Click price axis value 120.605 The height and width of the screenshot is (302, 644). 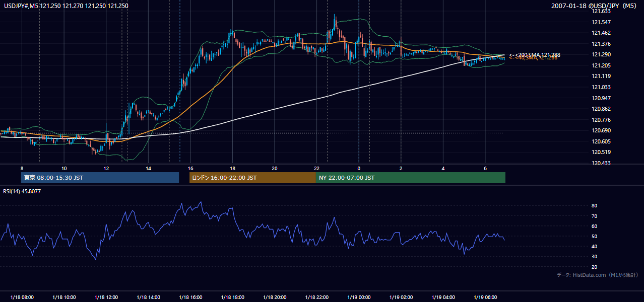(601, 141)
